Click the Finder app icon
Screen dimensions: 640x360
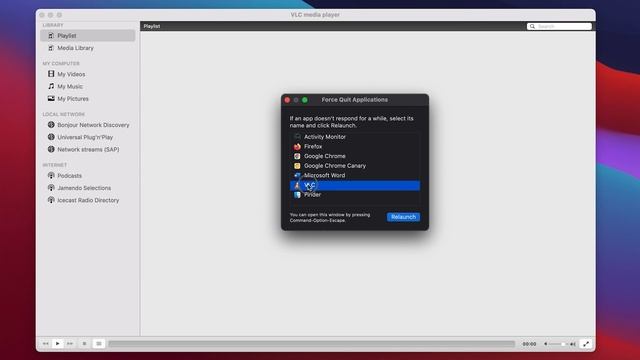[x=297, y=195]
